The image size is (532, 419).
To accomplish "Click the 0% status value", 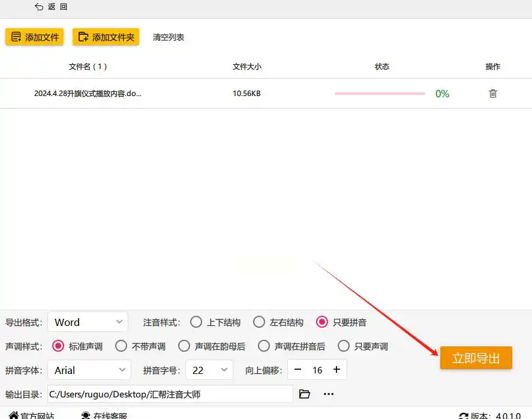I will (x=442, y=94).
